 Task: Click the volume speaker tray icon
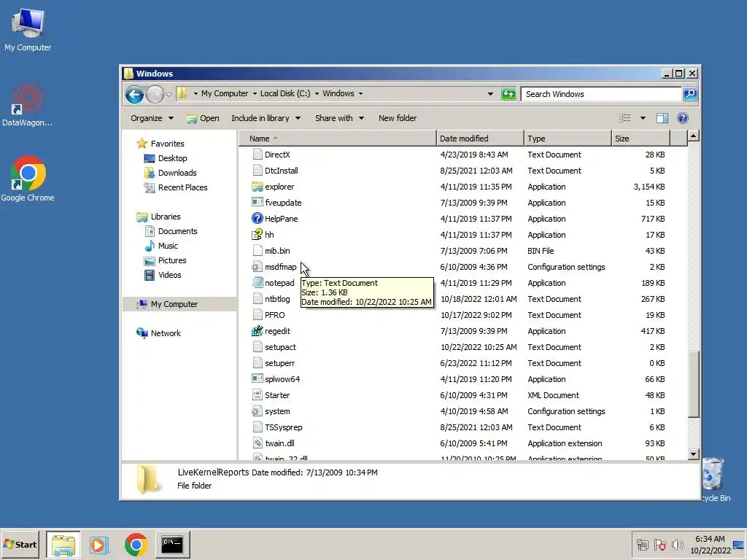click(677, 545)
